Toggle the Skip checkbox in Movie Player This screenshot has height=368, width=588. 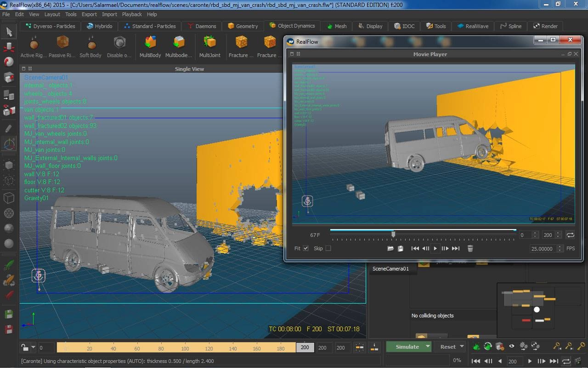click(328, 248)
